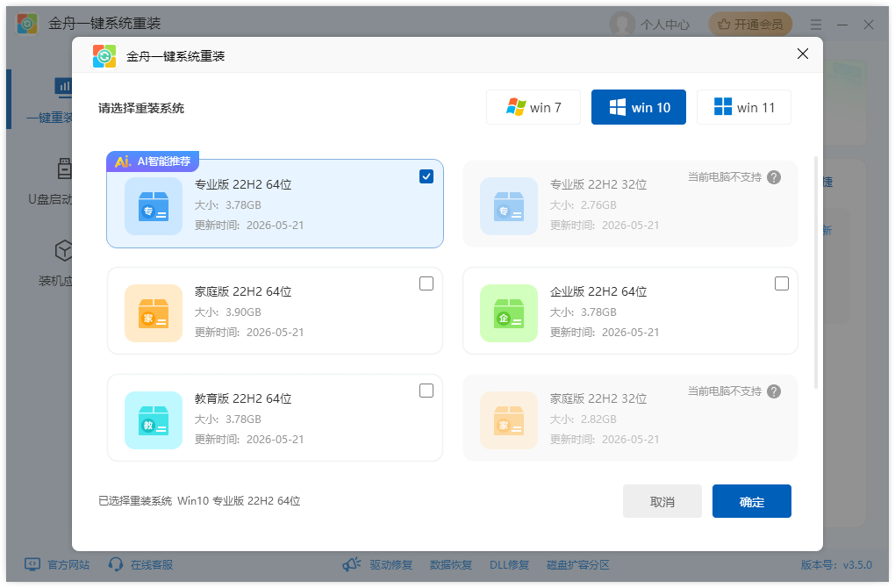Click 大小: 3.90GB size text
This screenshot has height=588, width=895.
click(x=228, y=312)
